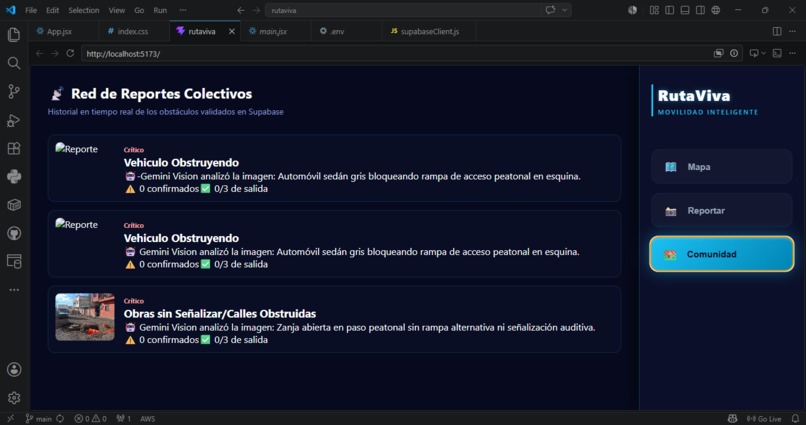Toggle the primary side bar layout icon

click(x=669, y=10)
